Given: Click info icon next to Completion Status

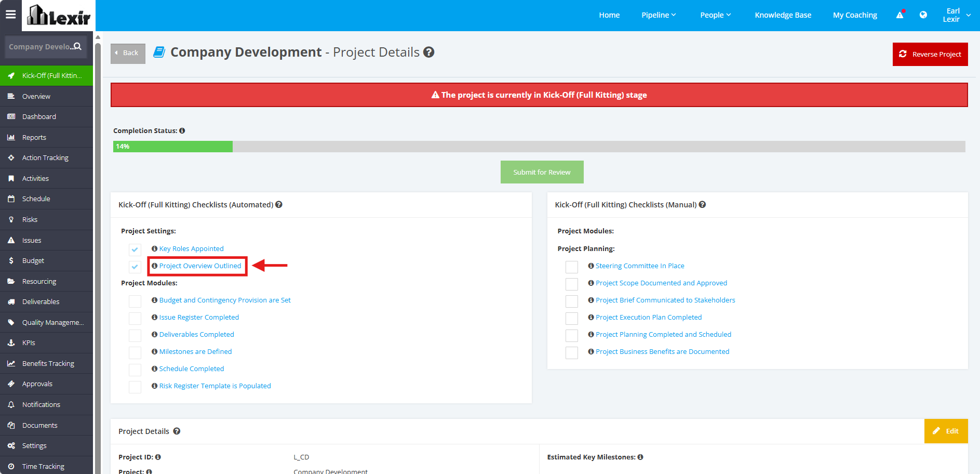Looking at the screenshot, I should (x=182, y=130).
